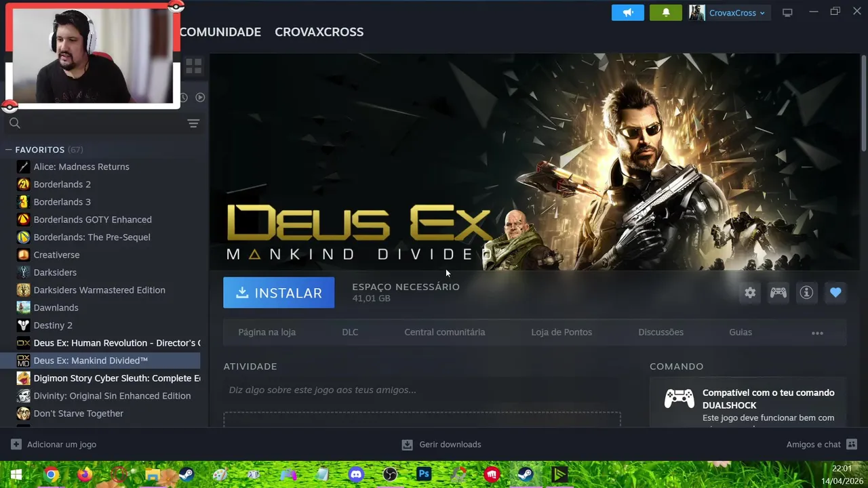Open OBS Studio from taskbar
The width and height of the screenshot is (868, 488).
[x=390, y=474]
